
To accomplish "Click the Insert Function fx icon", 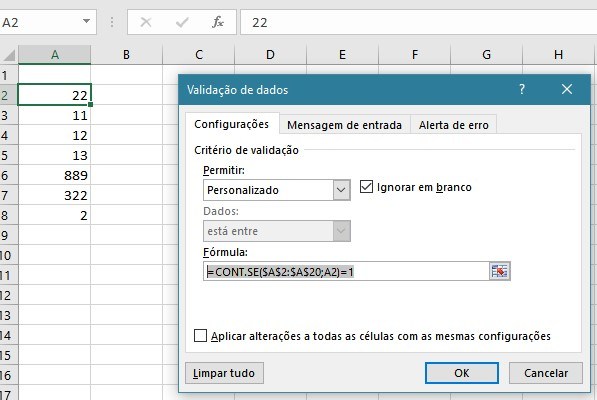I will (x=218, y=22).
